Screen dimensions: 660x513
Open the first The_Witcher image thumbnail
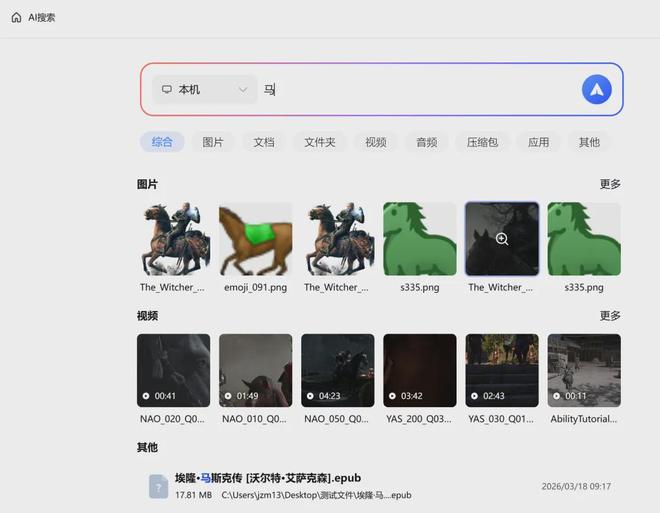(173, 239)
